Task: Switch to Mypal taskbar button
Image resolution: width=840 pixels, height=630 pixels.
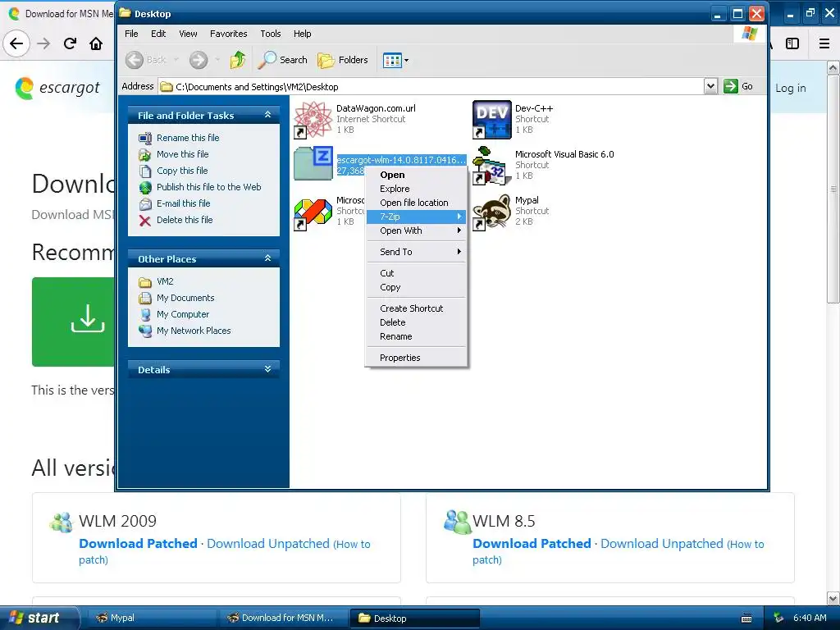Action: point(151,618)
